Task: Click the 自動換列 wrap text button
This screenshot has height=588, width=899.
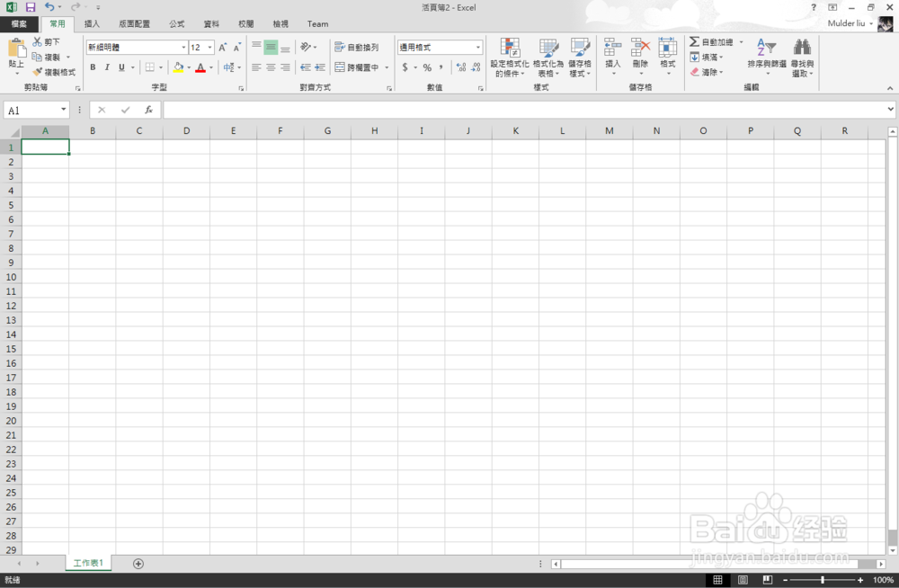Action: [x=357, y=47]
